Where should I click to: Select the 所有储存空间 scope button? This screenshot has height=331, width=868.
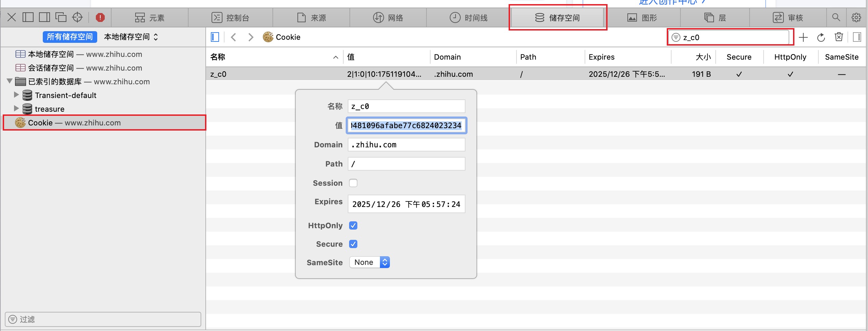[70, 37]
